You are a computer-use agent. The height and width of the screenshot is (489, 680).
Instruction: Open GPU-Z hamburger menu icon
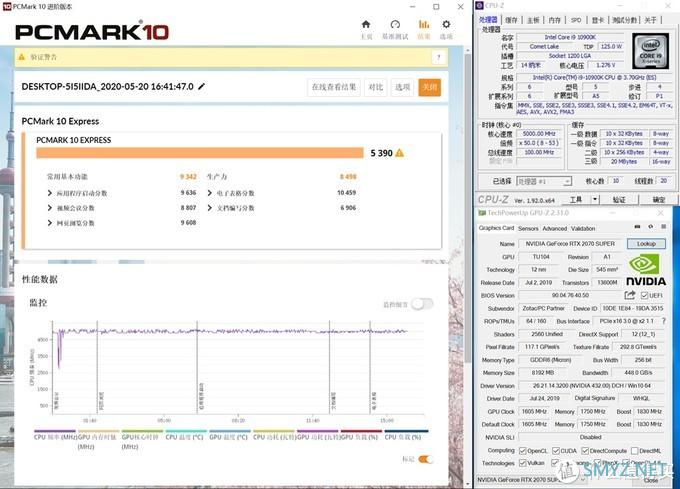pyautogui.click(x=663, y=226)
